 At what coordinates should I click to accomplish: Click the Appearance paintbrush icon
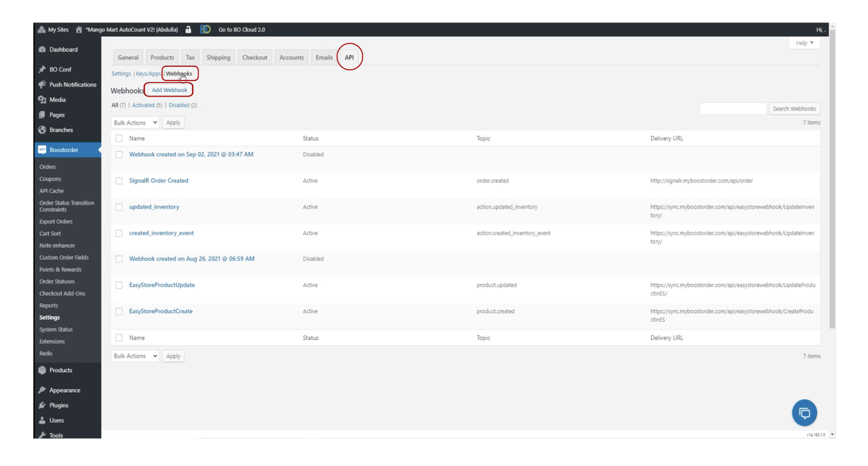tap(42, 390)
